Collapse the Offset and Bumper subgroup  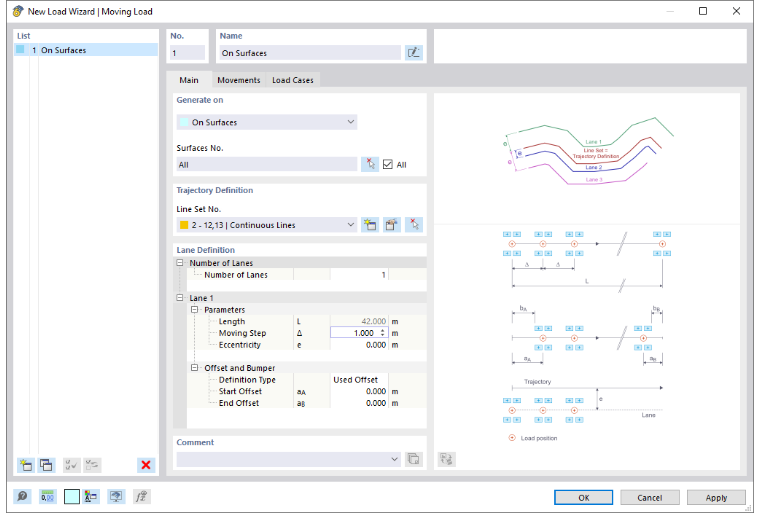pyautogui.click(x=194, y=368)
